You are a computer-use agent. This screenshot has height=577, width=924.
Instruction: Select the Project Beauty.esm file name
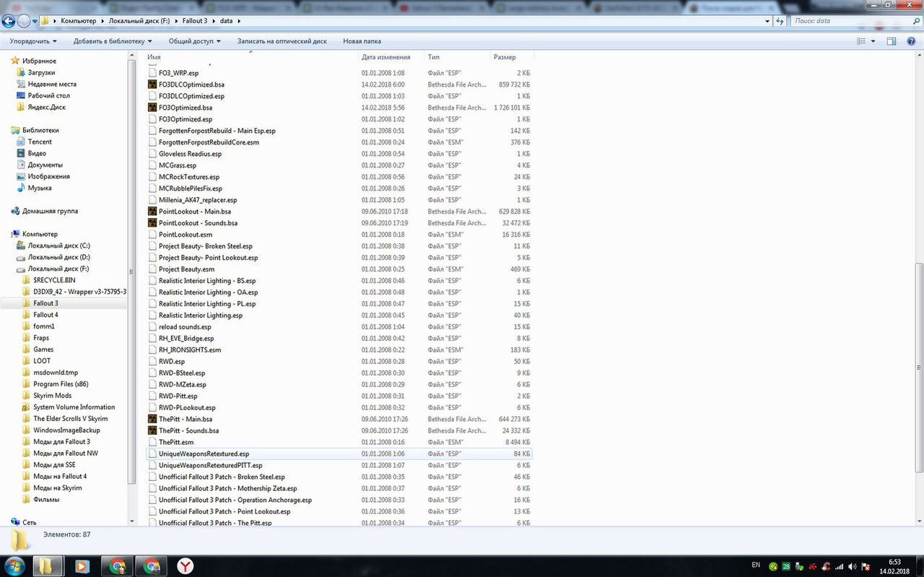click(186, 269)
